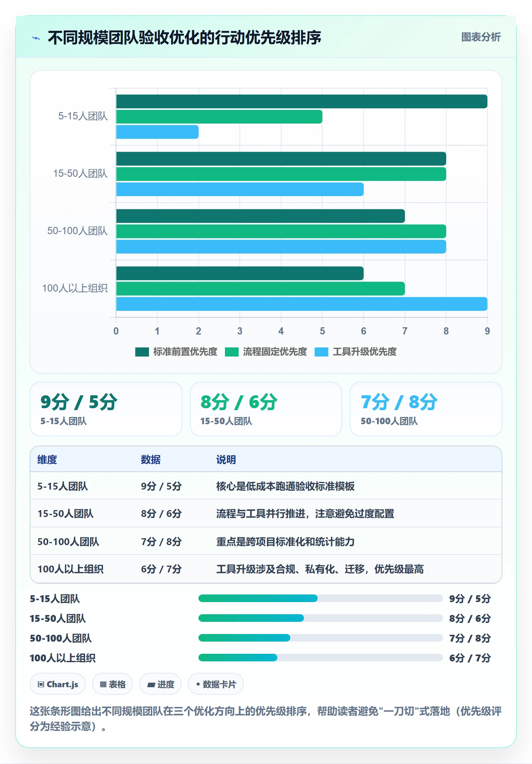The width and height of the screenshot is (532, 764).
Task: Click the dark green 标准前置 bar for 5-15人团队
Action: coord(302,101)
